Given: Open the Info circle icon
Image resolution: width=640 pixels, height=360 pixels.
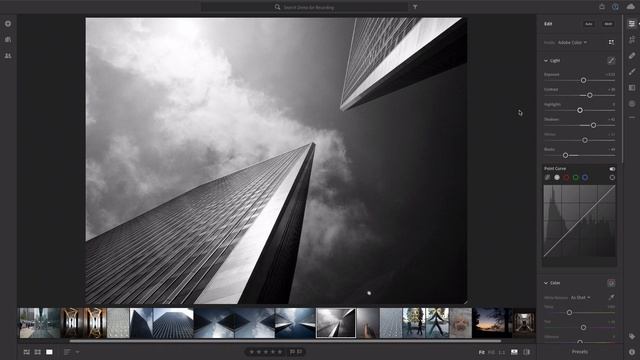Looking at the screenshot, I should 632,352.
